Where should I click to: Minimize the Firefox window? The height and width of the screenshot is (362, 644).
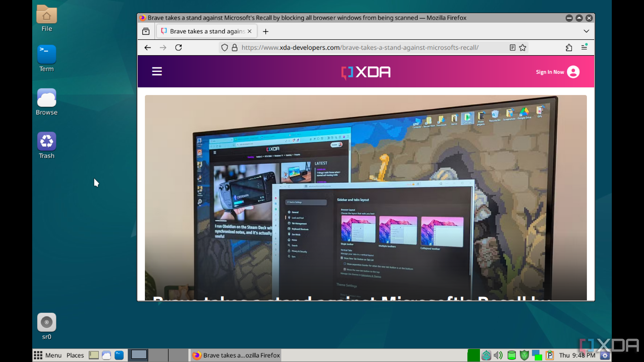pos(569,18)
